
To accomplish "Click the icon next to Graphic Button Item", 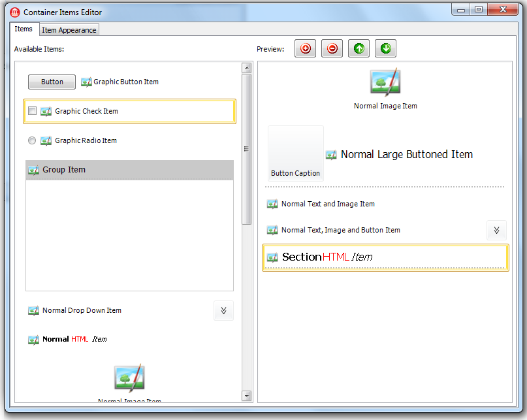I will click(86, 82).
